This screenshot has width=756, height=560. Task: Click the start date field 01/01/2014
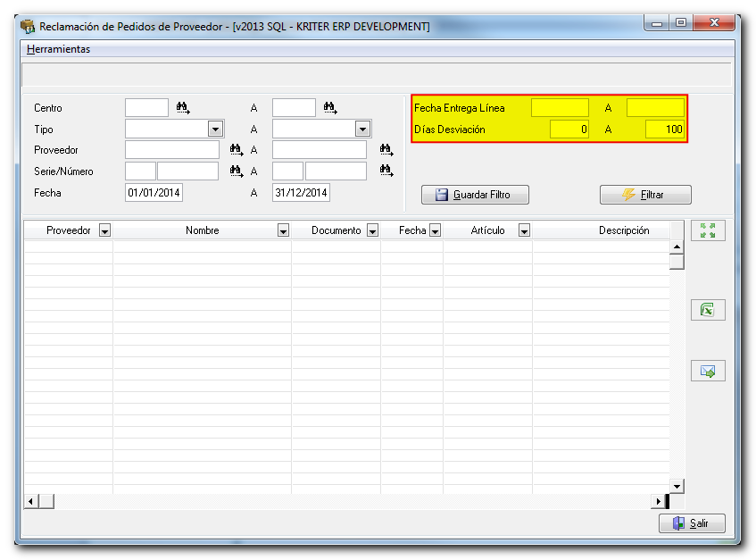154,193
